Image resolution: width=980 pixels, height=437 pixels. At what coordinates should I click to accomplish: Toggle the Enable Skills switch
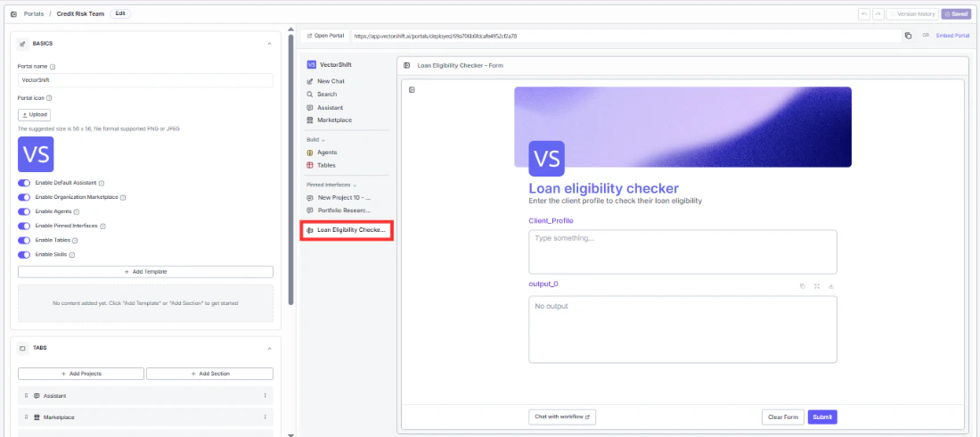coord(24,255)
